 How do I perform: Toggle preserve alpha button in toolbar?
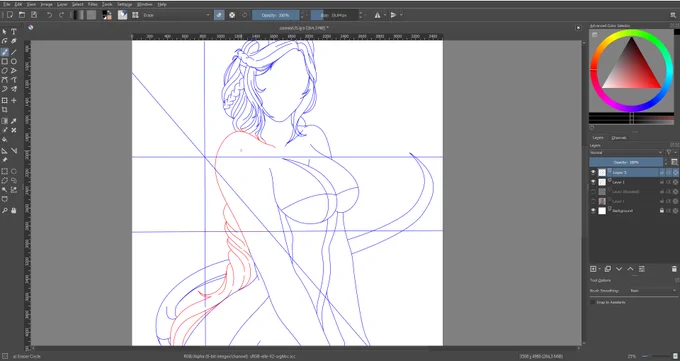click(x=232, y=15)
